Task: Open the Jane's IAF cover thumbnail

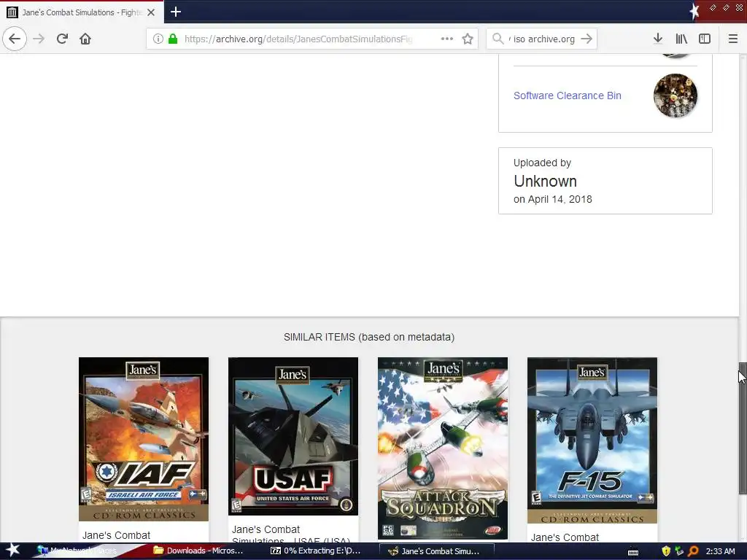Action: [144, 439]
